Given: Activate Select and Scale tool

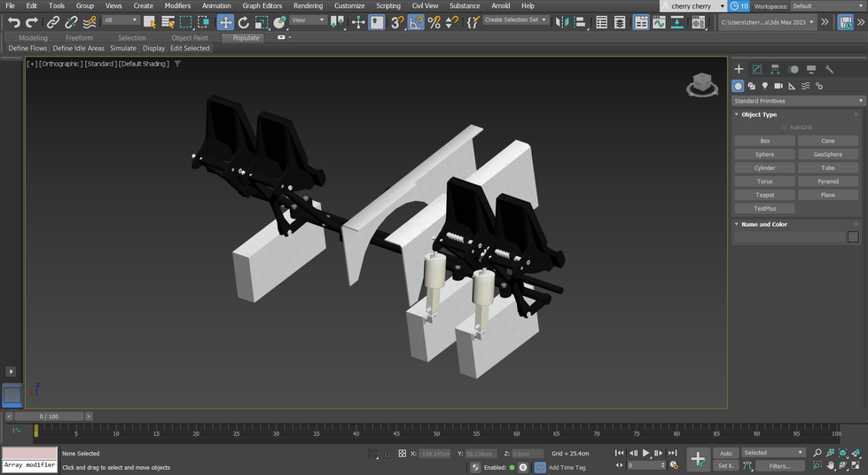Looking at the screenshot, I should [x=262, y=22].
